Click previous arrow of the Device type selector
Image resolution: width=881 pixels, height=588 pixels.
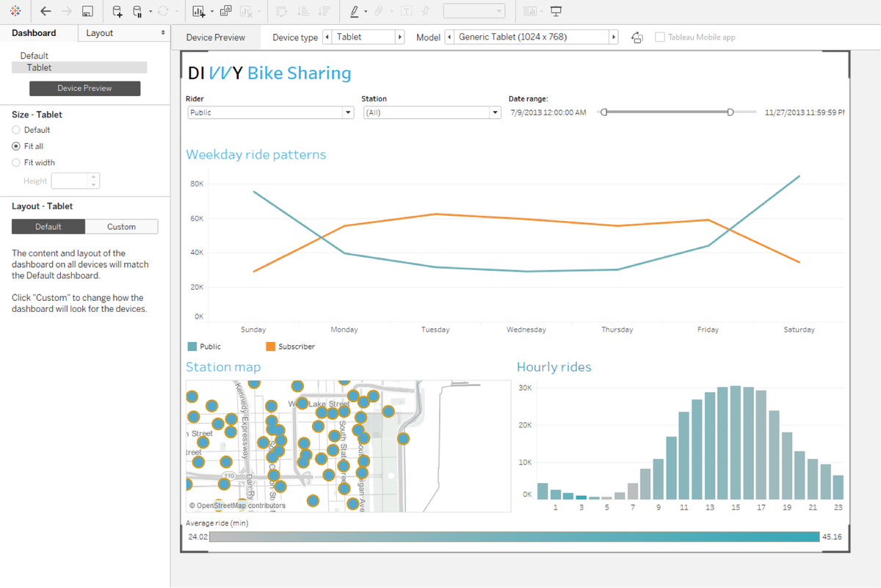click(x=327, y=37)
